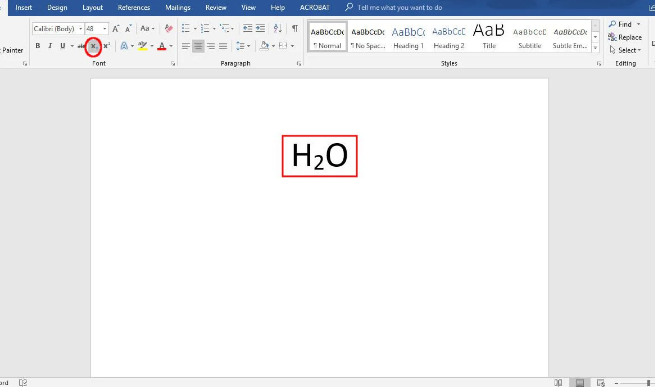Open the View tab
The height and width of the screenshot is (387, 655).
(248, 8)
